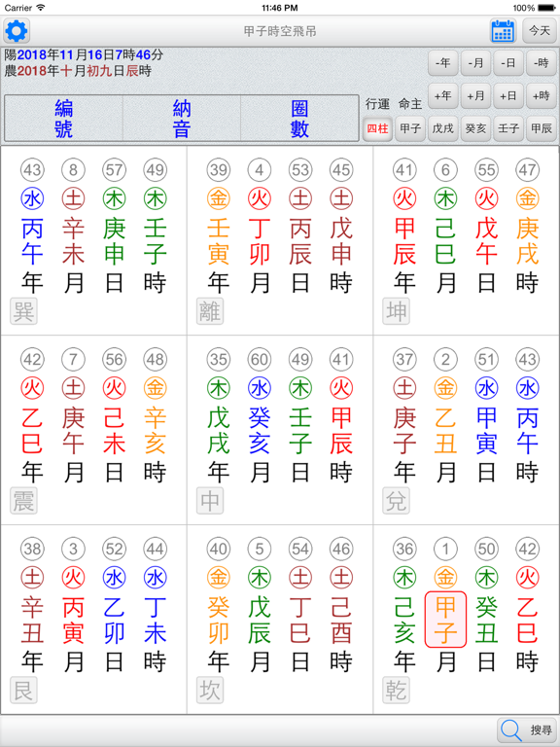The height and width of the screenshot is (747, 560).
Task: Select 癸丑 day pillar in 乾 palace
Action: (x=487, y=622)
